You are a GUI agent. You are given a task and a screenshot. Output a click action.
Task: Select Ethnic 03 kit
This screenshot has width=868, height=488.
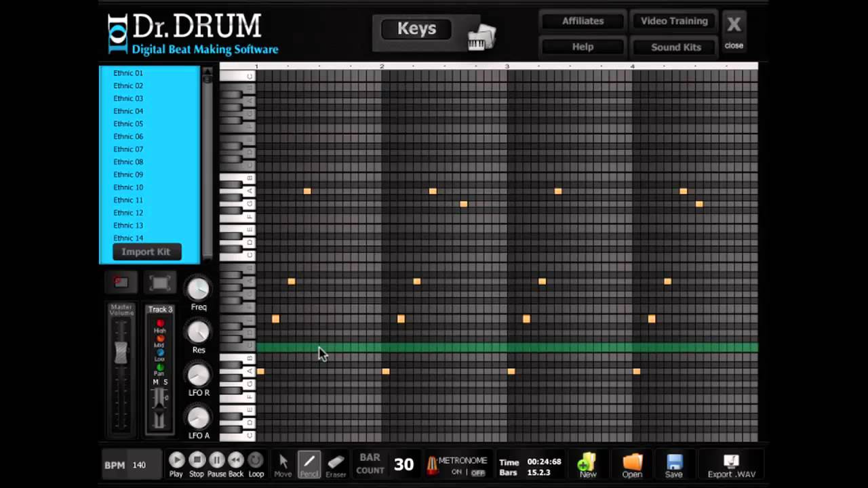pos(128,98)
